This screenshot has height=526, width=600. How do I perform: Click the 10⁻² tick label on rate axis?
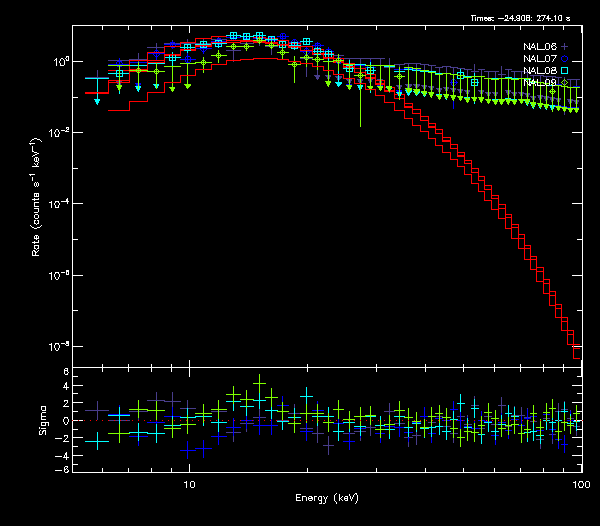click(59, 132)
